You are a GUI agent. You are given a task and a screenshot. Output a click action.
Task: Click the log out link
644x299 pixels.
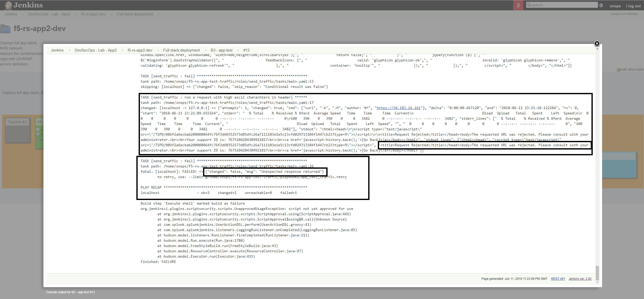click(x=634, y=6)
